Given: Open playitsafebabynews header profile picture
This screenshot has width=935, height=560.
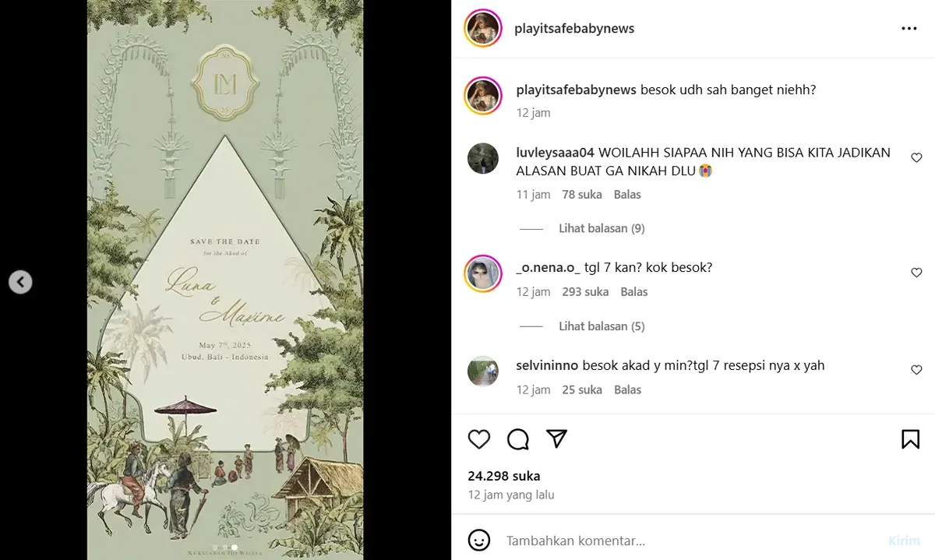Looking at the screenshot, I should 483,29.
